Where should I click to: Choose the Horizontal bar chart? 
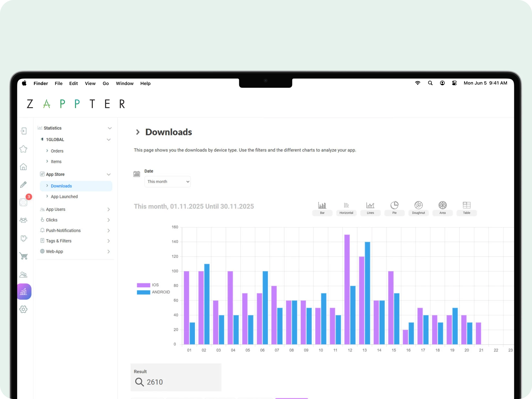coord(346,208)
